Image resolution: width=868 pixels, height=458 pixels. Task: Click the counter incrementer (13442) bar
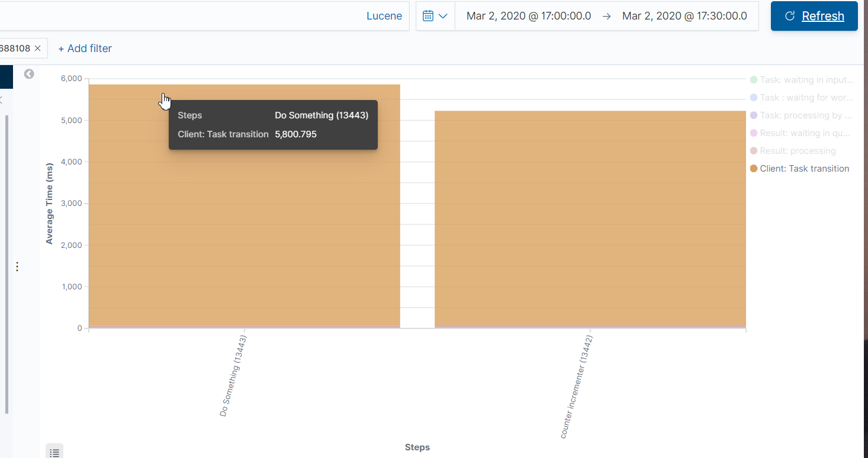[x=590, y=219]
